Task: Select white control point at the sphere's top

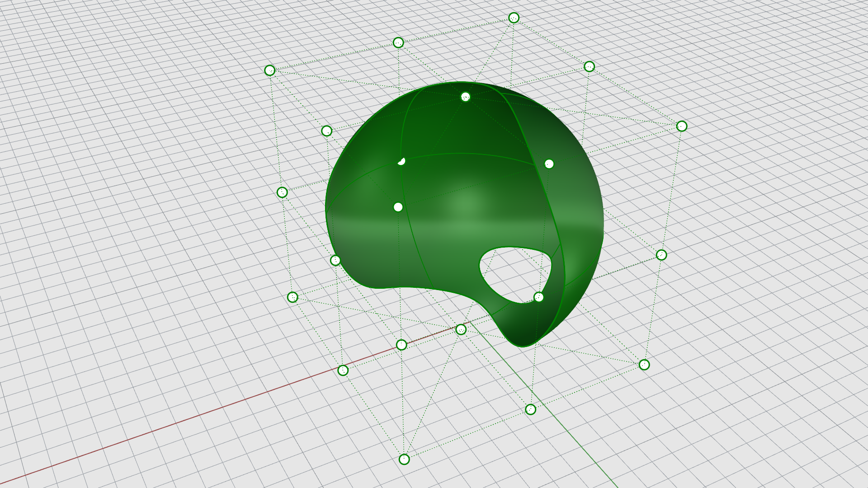Action: (x=466, y=97)
